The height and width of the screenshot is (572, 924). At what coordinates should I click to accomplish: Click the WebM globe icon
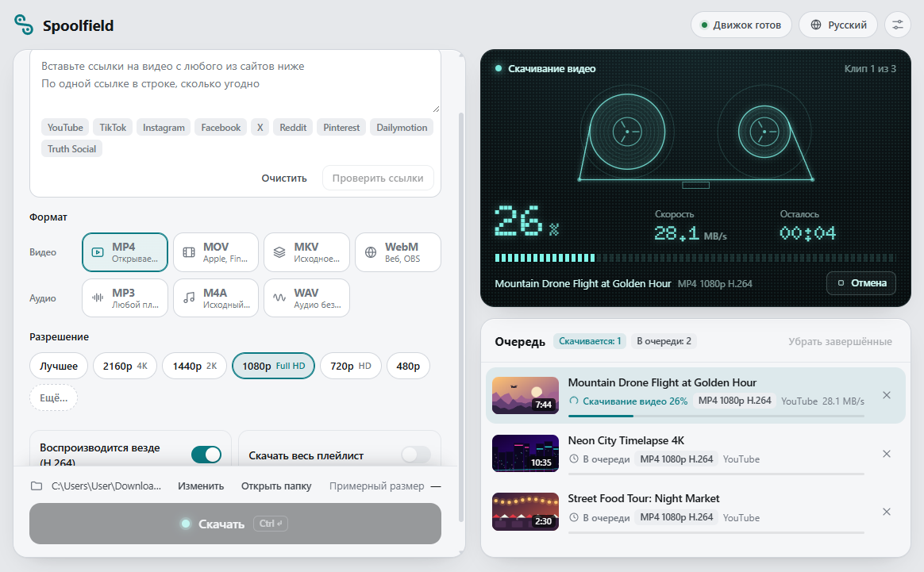click(x=371, y=252)
